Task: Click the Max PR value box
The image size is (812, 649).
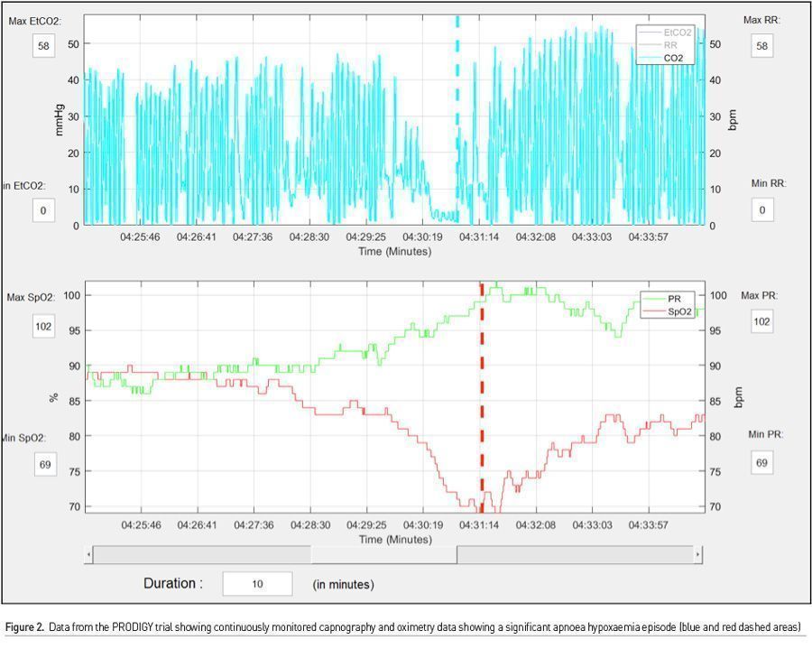Action: pos(762,321)
